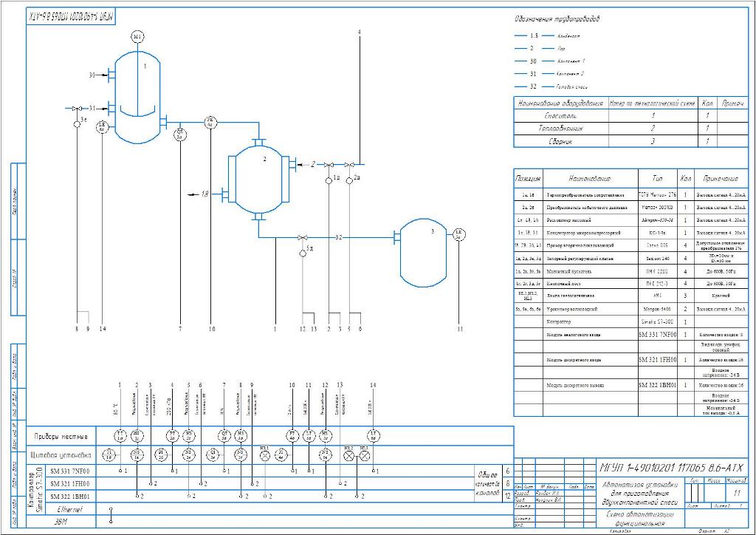Select 'Simatic S7-300' type cell in specification table
This screenshot has width=756, height=535.
click(x=658, y=321)
